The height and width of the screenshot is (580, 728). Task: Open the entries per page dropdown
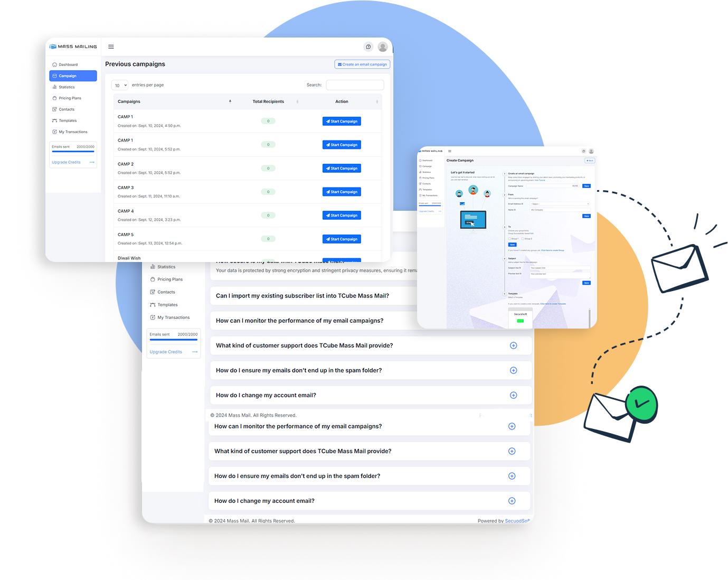[x=120, y=85]
